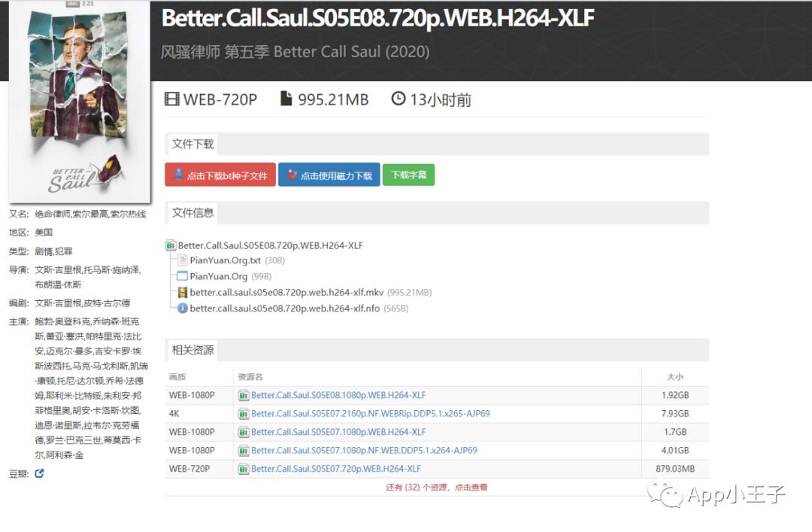Click the page title Better.Call.Saul.S05E08.720p.WEB.H264-XLF

click(x=378, y=18)
